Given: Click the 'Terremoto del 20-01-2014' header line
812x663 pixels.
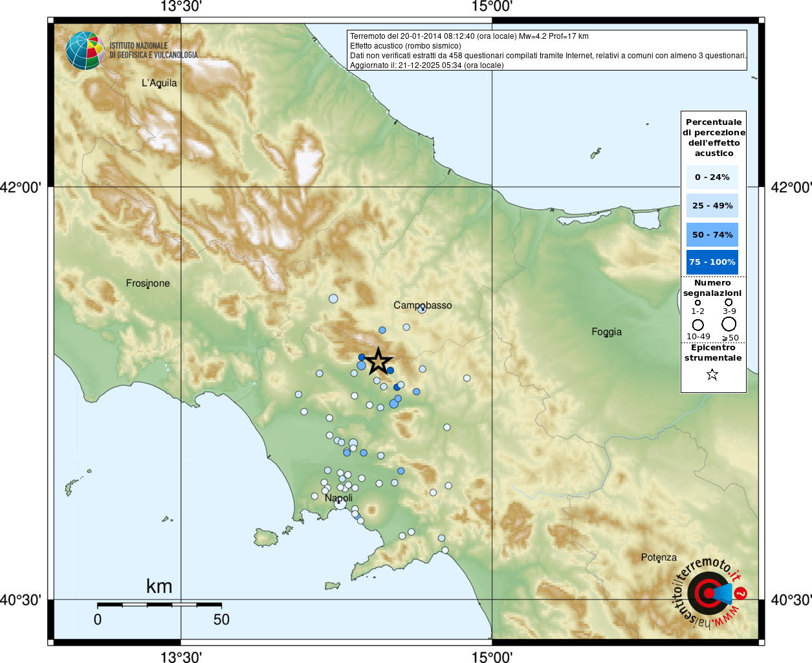Looking at the screenshot, I should pyautogui.click(x=469, y=36).
